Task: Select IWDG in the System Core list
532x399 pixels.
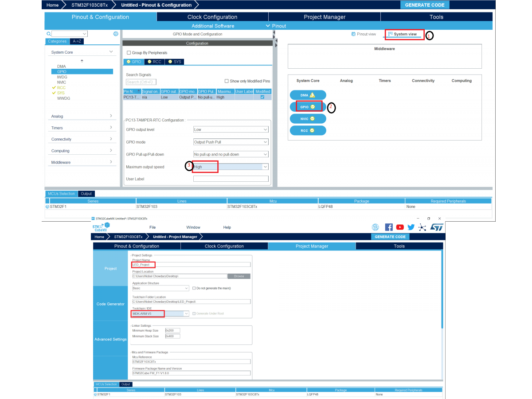Action: [62, 77]
